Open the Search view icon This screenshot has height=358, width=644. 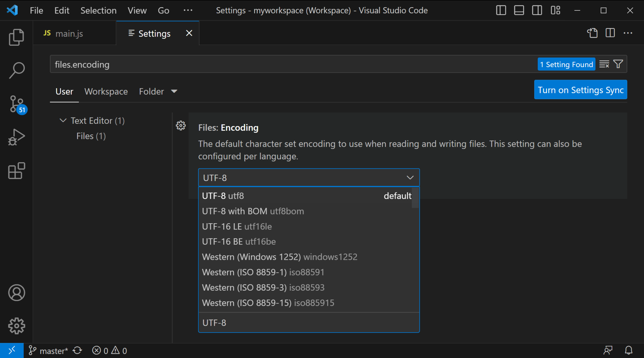tap(16, 70)
